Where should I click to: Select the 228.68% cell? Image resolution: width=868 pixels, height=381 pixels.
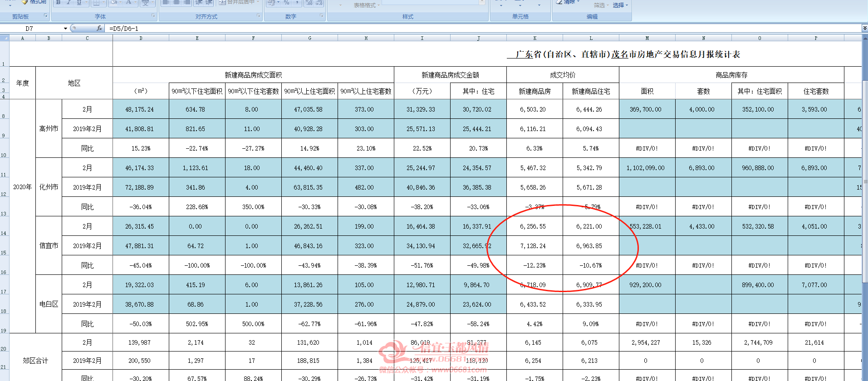click(x=197, y=207)
